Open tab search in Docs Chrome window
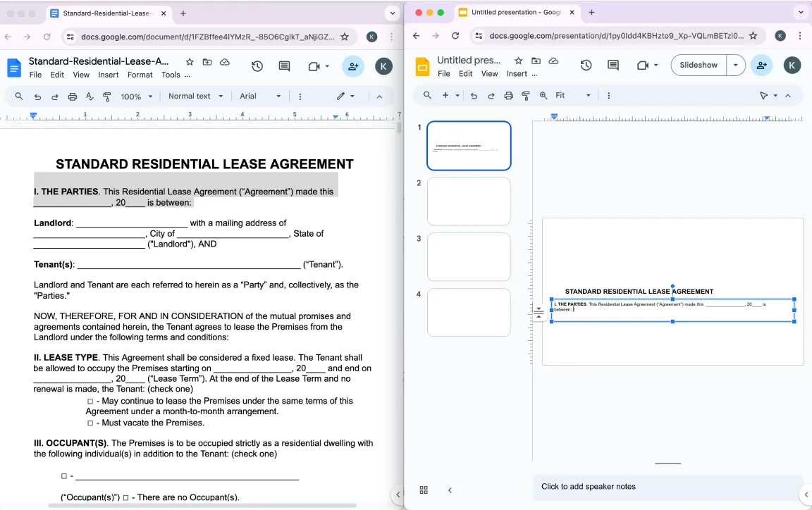Viewport: 812px width, 510px height. point(393,13)
